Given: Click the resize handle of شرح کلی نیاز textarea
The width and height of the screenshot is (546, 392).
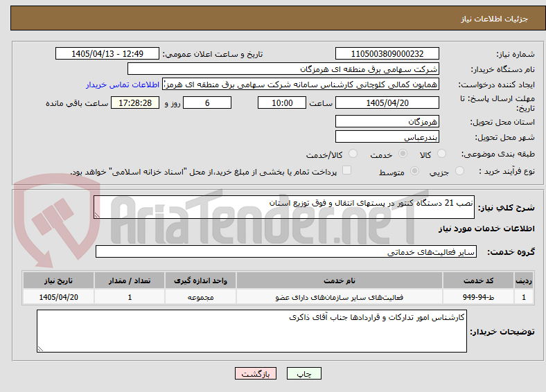Looking at the screenshot, I should (97, 215).
